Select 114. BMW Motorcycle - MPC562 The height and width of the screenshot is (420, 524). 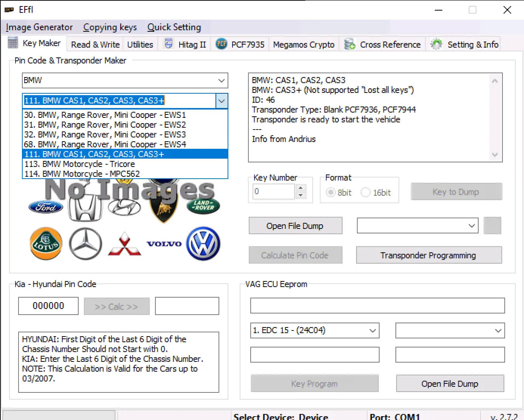point(125,174)
